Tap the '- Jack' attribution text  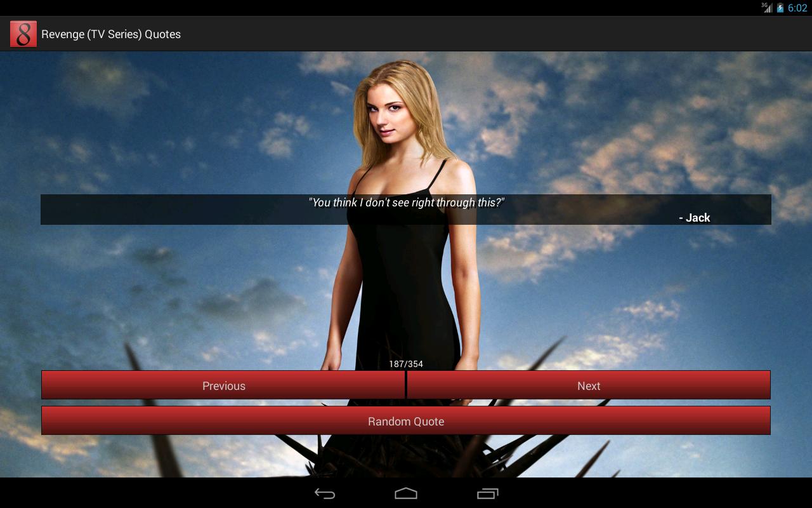point(696,217)
